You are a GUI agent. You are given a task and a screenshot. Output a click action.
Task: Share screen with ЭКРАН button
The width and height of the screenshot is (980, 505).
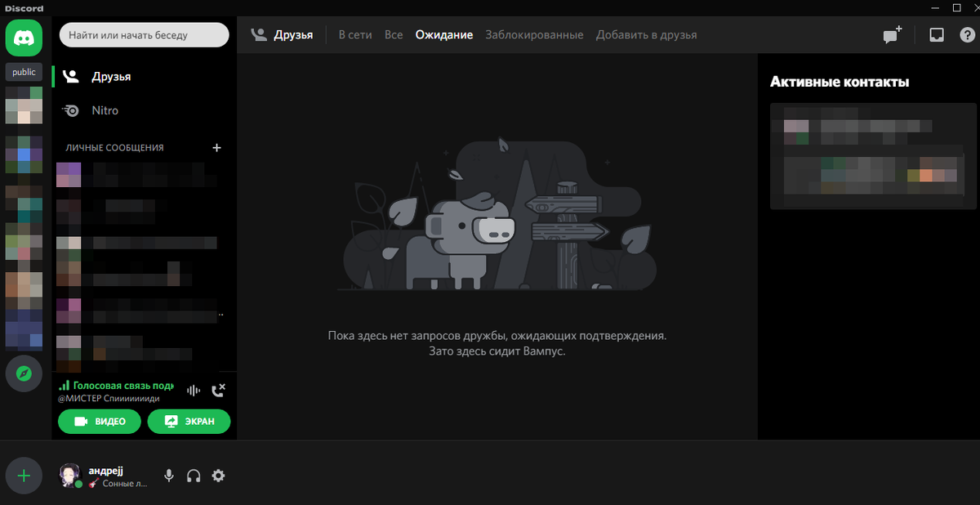(x=189, y=422)
